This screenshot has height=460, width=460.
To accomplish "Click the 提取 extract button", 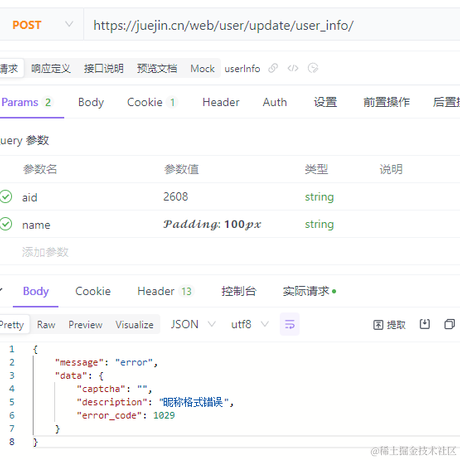I will [389, 325].
